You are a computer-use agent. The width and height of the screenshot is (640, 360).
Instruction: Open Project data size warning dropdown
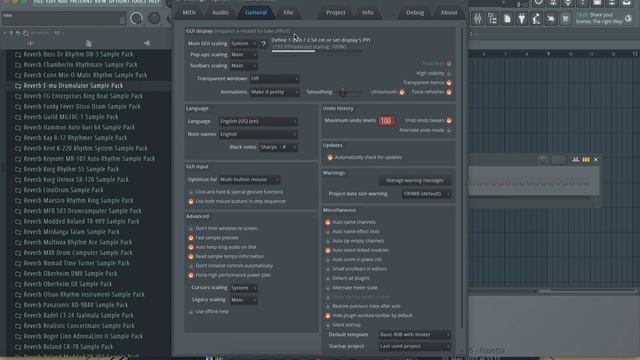point(426,194)
